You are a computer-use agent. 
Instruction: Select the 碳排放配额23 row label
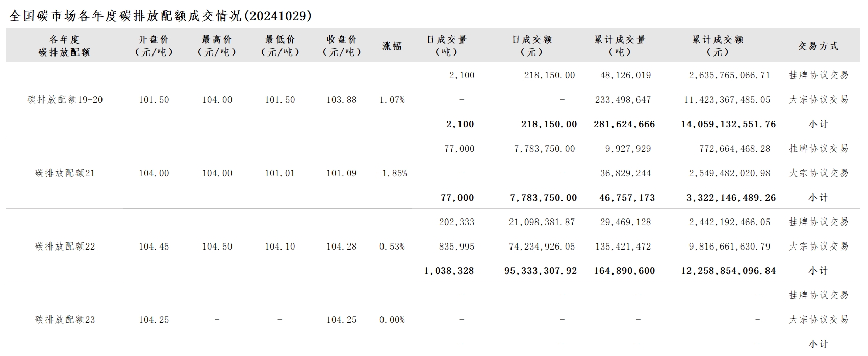[65, 320]
